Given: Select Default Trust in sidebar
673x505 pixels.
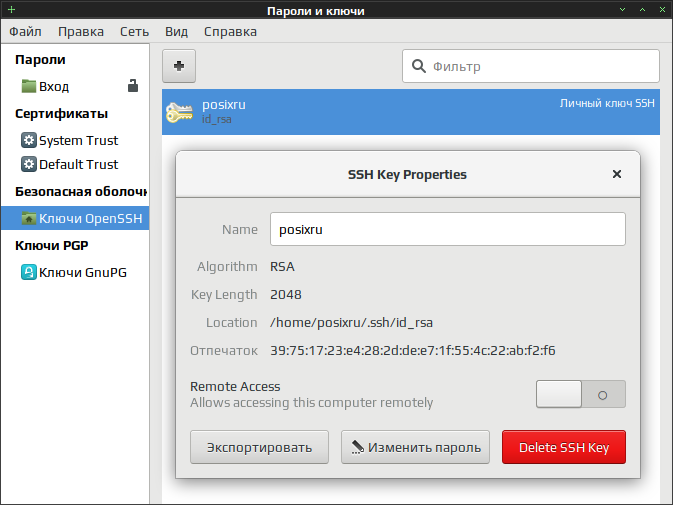Looking at the screenshot, I should click(x=75, y=164).
